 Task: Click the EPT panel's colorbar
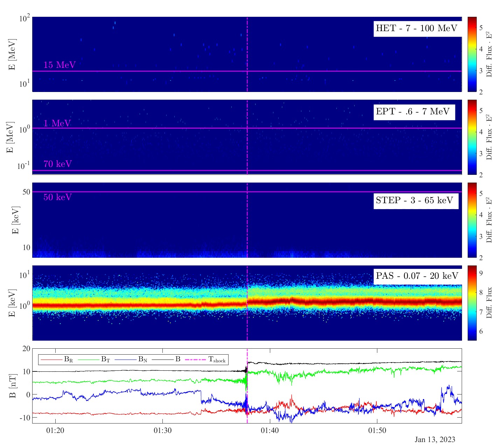pos(472,137)
